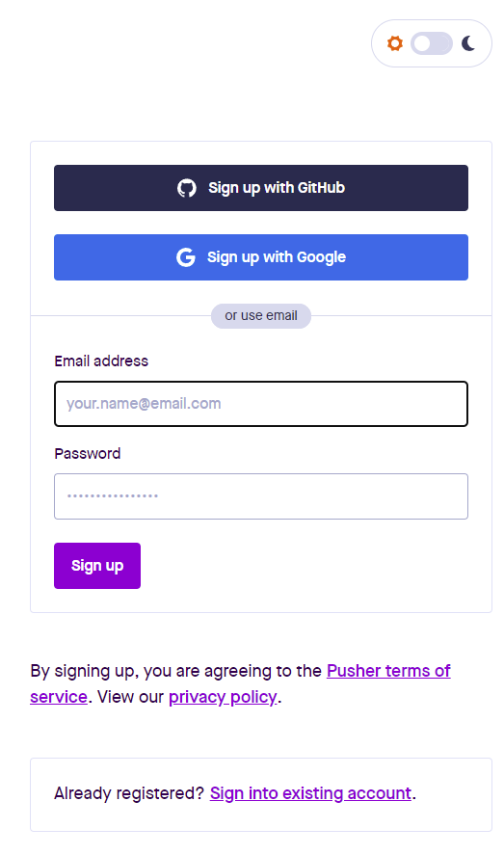504x855 pixels.
Task: Click the GitHub octocat logo icon
Action: [x=186, y=188]
